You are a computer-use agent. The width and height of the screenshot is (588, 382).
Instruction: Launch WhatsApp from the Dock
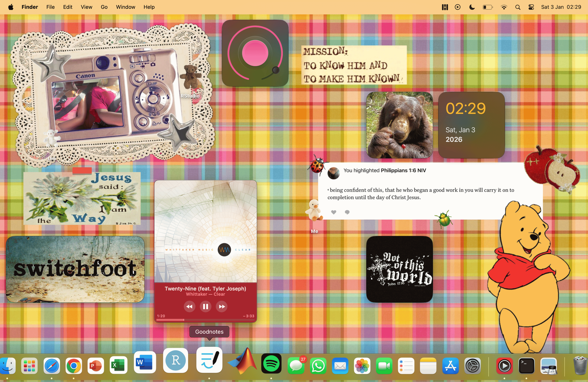click(x=318, y=365)
